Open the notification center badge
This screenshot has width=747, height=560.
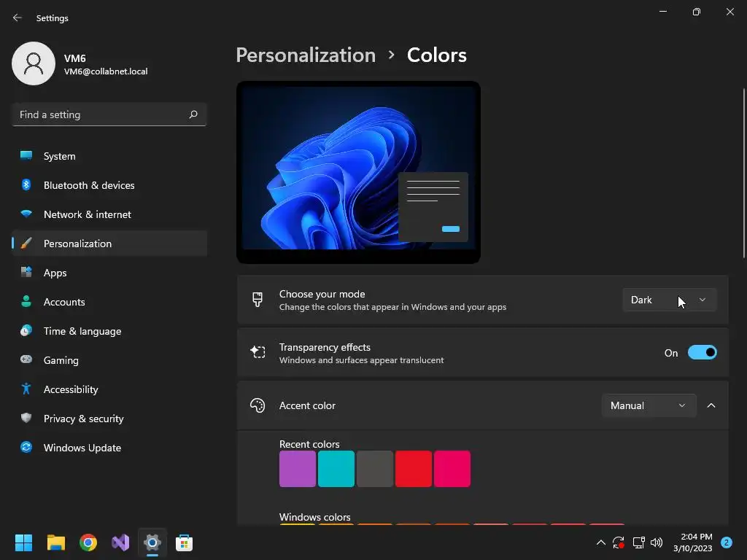[x=727, y=542]
